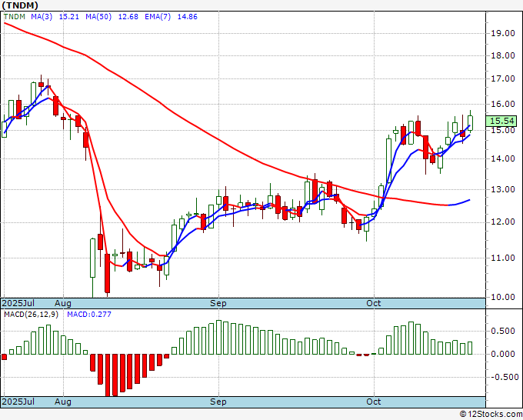Click the 18.00 price axis label
This screenshot has width=523, height=420.
[503, 55]
